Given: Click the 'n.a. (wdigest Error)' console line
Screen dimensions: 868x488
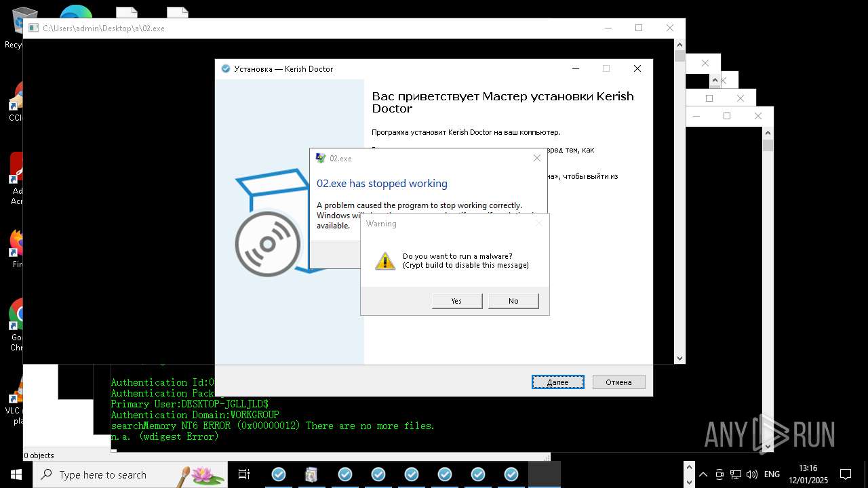Looking at the screenshot, I should tap(165, 436).
